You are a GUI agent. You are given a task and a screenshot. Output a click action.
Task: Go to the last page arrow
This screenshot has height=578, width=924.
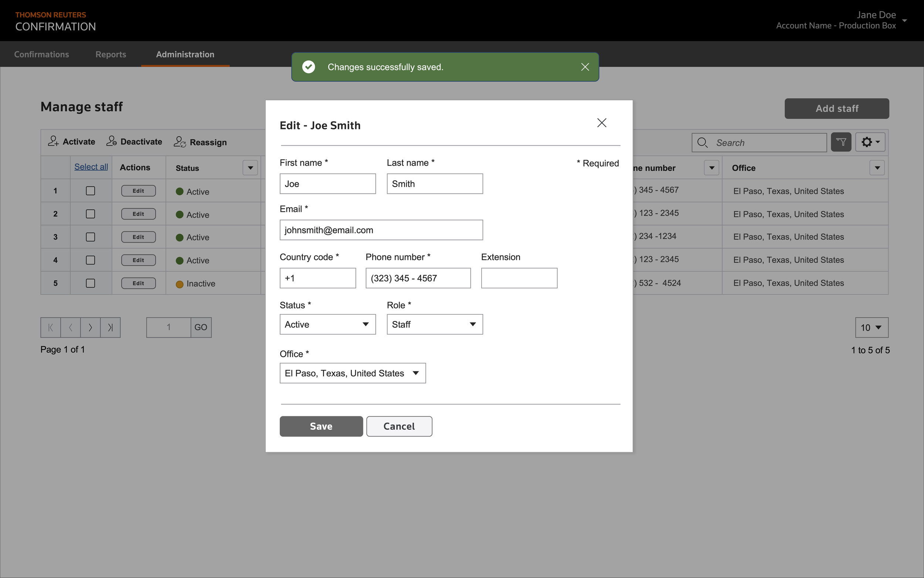(x=111, y=328)
